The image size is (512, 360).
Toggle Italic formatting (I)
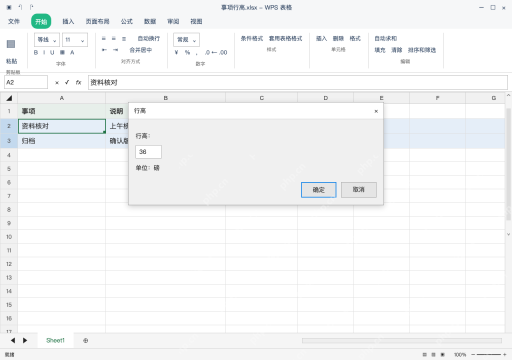[x=44, y=53]
